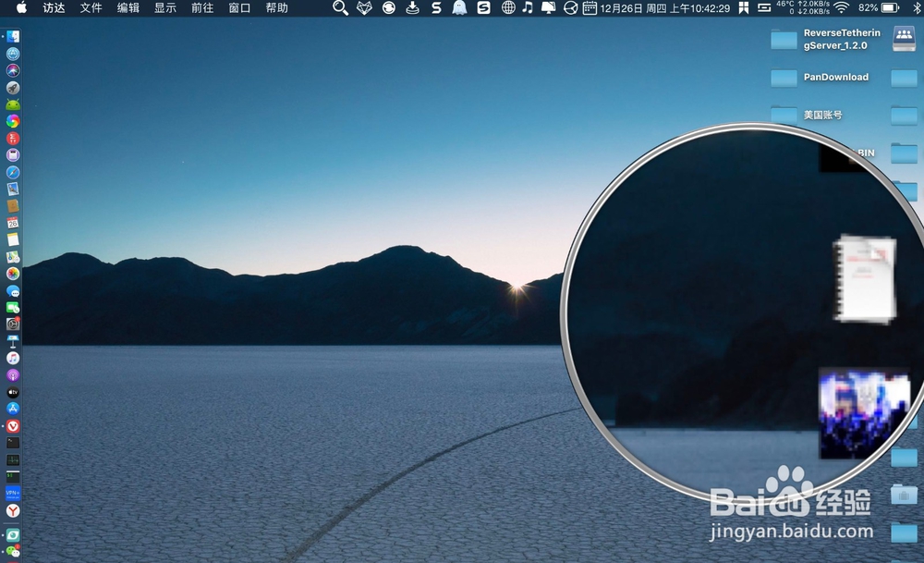
Task: Open Activity Monitor in the Dock
Action: [x=12, y=459]
